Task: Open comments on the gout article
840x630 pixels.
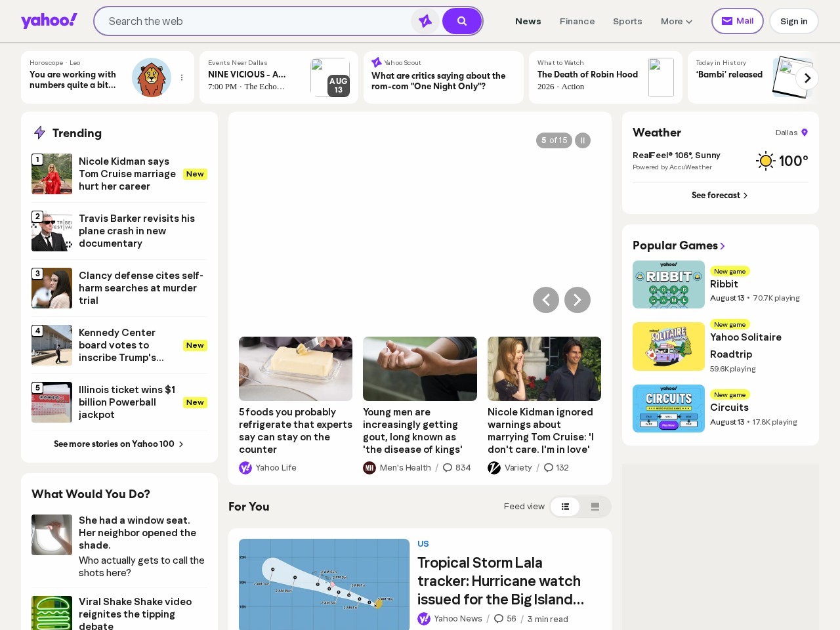Action: pos(457,468)
